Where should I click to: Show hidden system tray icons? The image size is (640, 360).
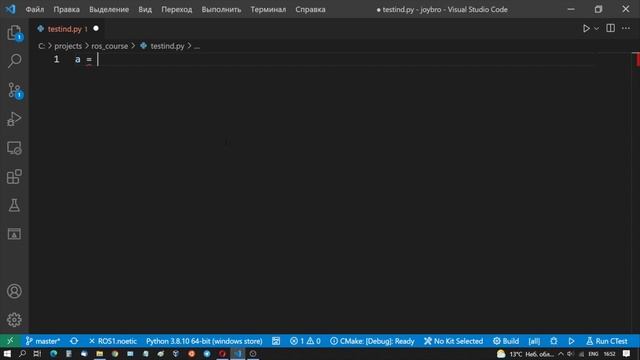point(561,354)
